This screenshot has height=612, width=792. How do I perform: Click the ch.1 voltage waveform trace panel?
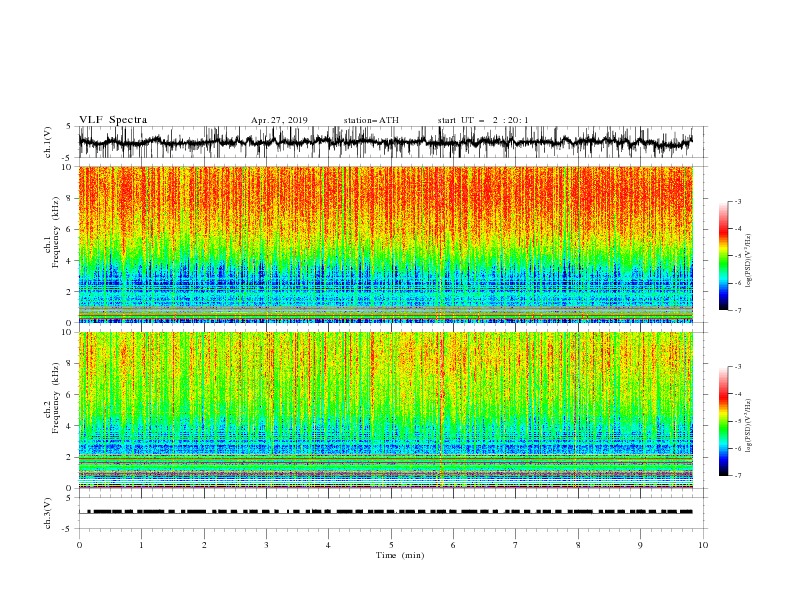[392, 142]
